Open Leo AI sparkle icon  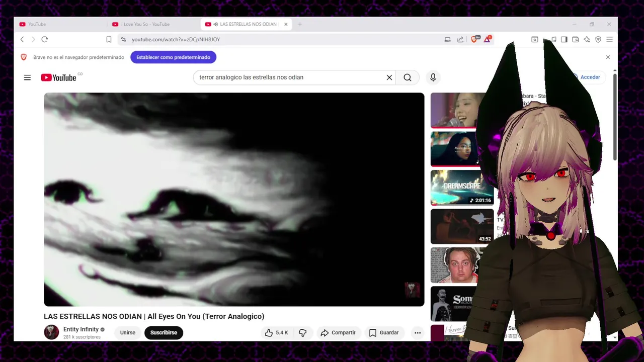(587, 39)
